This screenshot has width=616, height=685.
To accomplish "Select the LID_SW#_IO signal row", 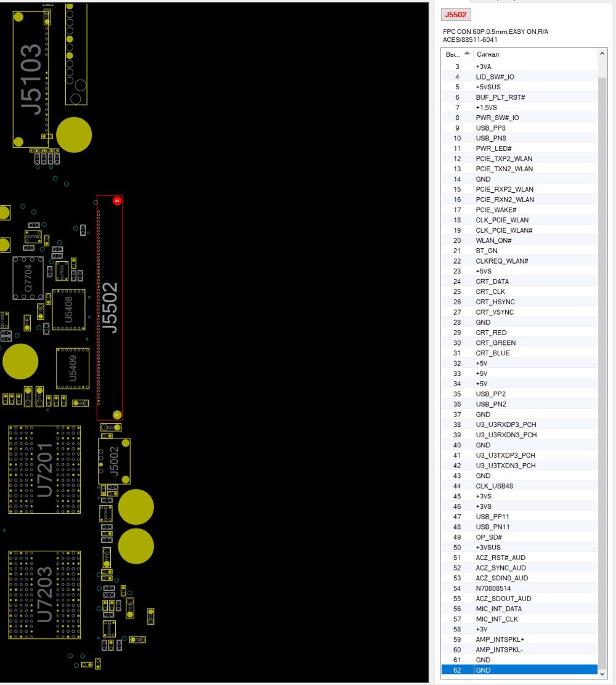I will point(519,76).
